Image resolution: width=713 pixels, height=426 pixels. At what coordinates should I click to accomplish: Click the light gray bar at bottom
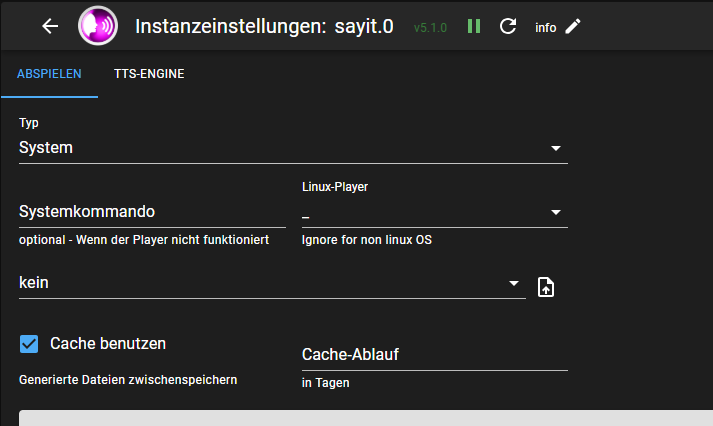click(366, 418)
